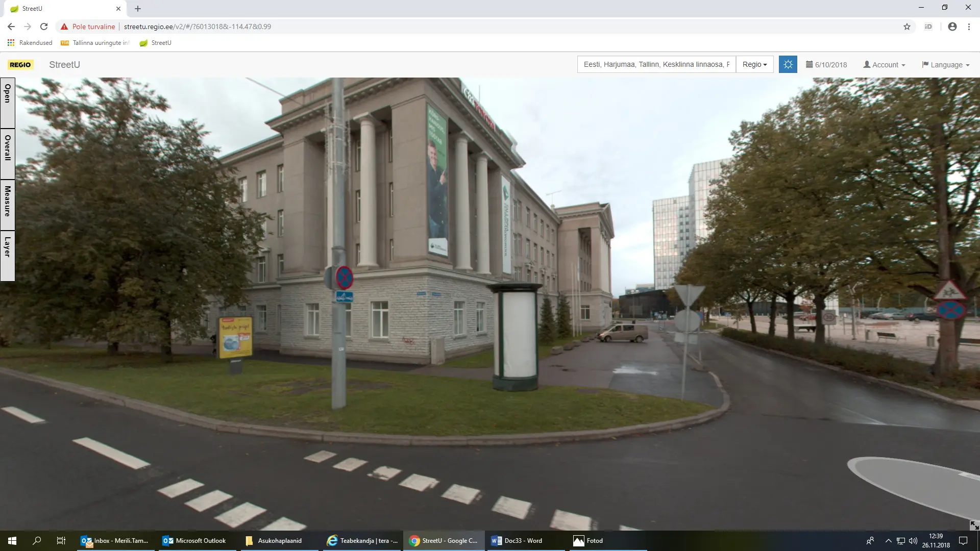Image resolution: width=980 pixels, height=551 pixels.
Task: Open the Measure side tab
Action: [8, 205]
